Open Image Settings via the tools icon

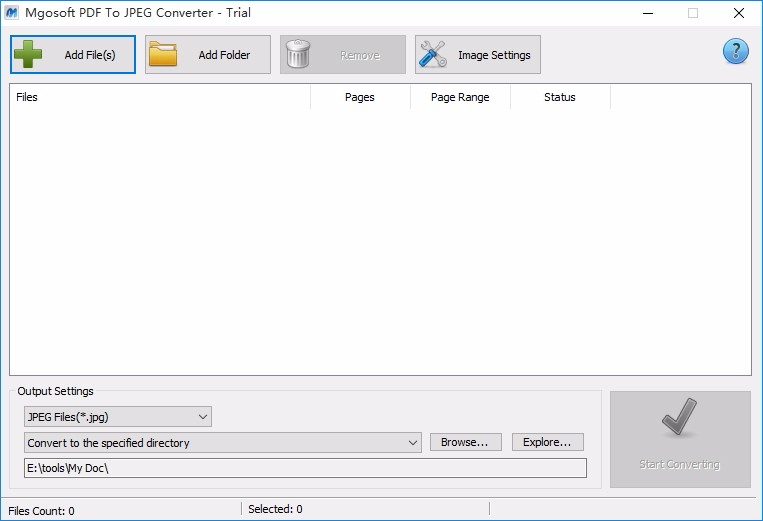tap(432, 54)
